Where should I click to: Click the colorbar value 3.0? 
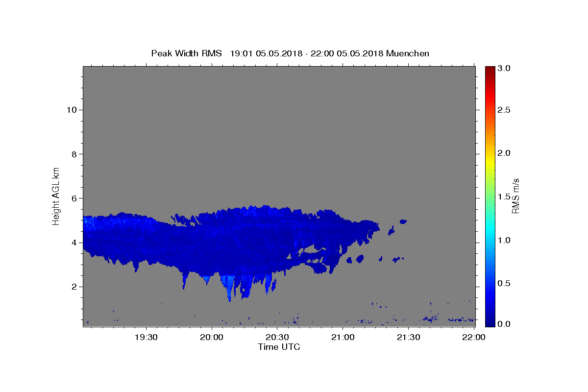pyautogui.click(x=505, y=68)
